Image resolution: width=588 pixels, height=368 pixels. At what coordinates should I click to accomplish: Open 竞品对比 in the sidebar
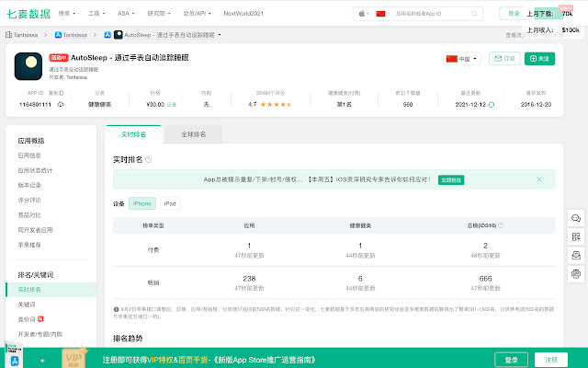tap(29, 215)
